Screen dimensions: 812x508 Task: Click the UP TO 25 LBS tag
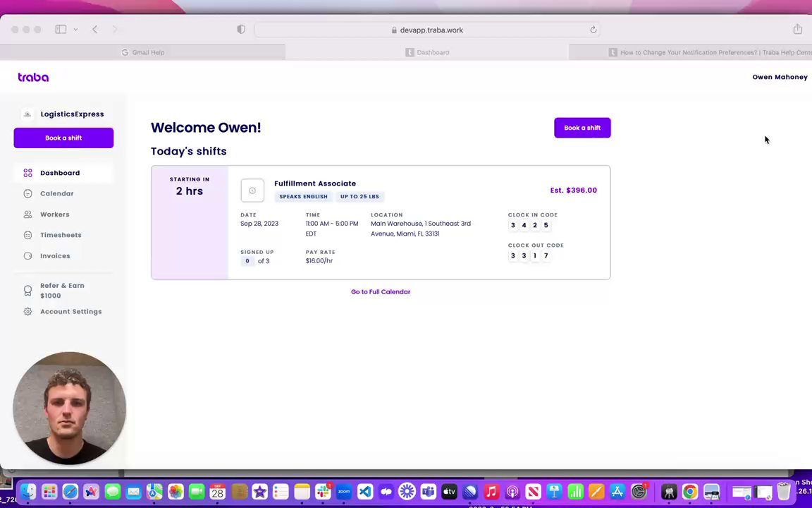359,196
